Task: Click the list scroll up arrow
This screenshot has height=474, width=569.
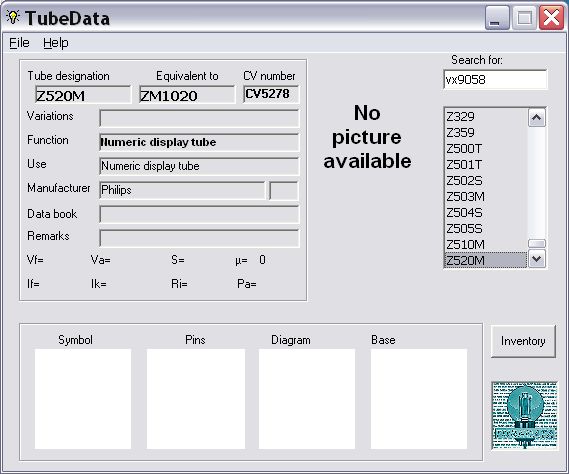Action: (x=537, y=118)
